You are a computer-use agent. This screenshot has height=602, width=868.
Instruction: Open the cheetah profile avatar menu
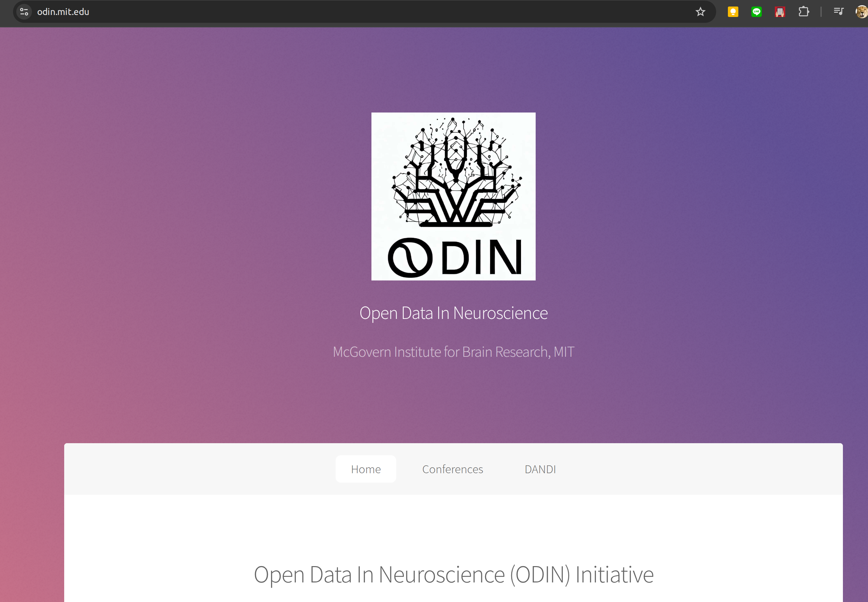(861, 12)
